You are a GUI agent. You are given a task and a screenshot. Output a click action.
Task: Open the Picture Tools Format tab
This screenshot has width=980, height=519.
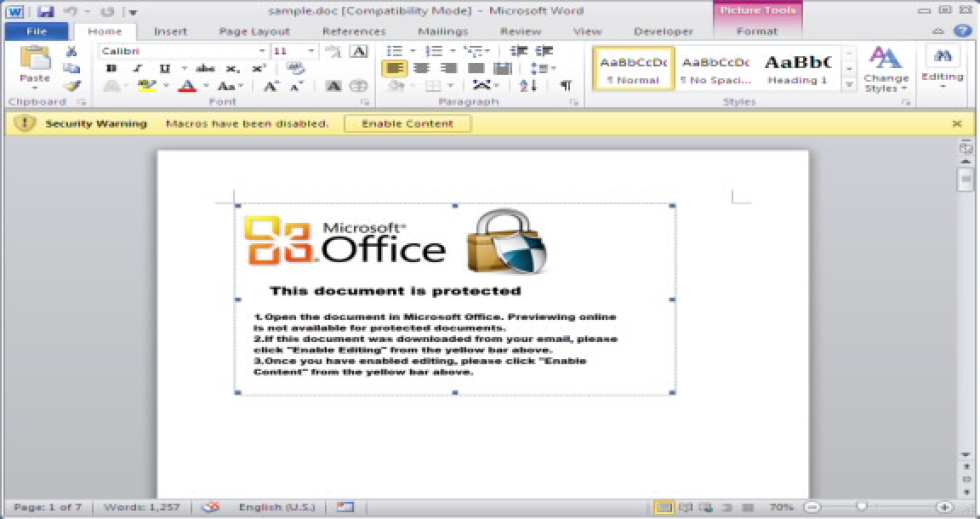[757, 31]
